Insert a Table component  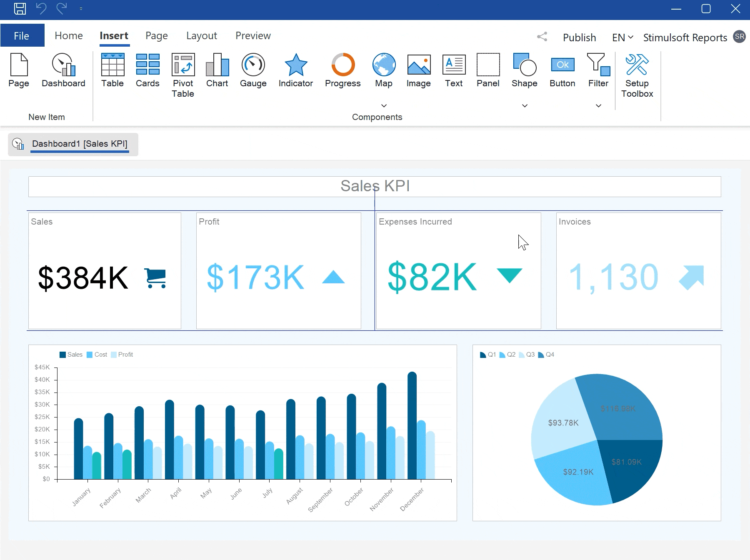click(x=112, y=71)
